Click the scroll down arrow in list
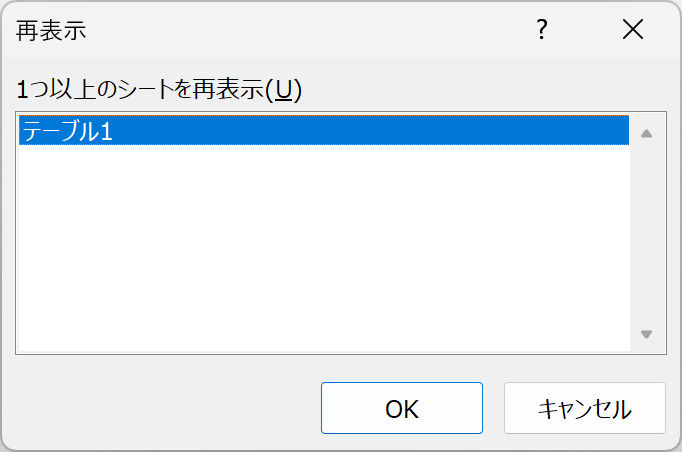682x452 pixels. tap(646, 334)
